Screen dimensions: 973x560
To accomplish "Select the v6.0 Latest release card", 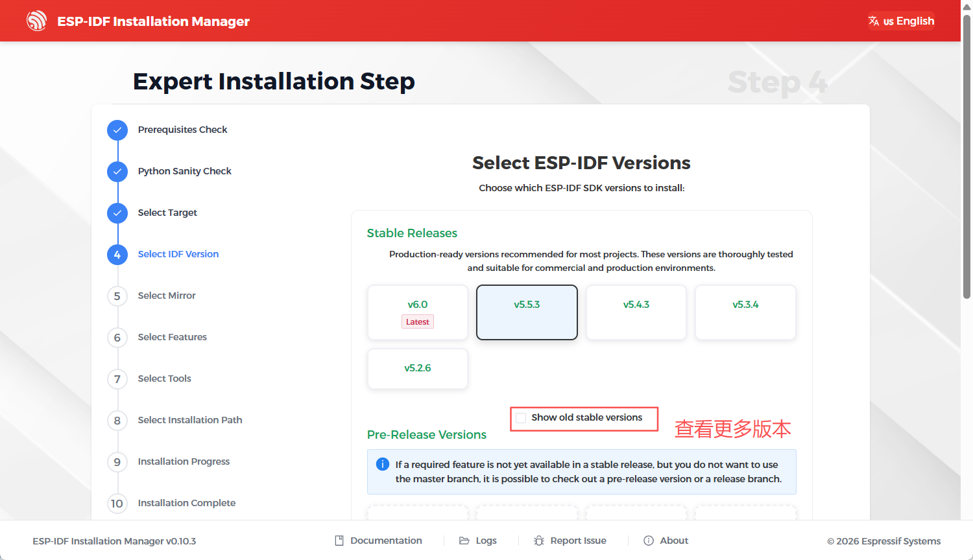I will 418,312.
